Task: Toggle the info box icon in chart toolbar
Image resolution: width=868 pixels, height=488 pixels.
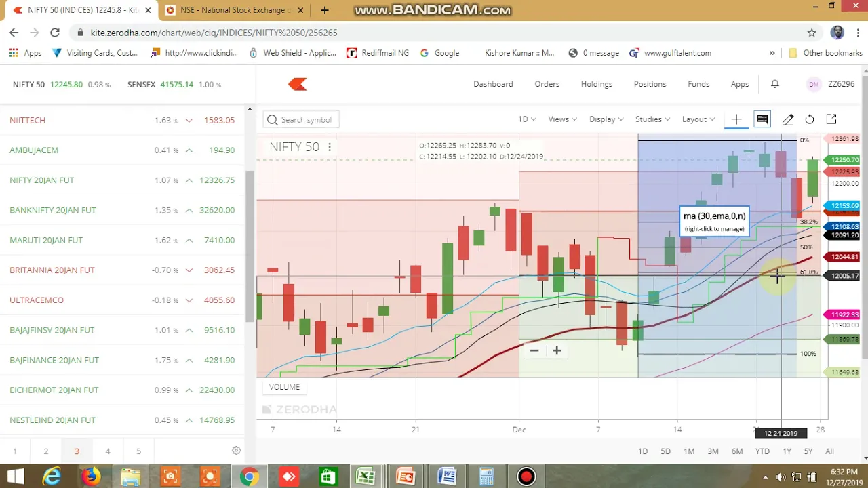Action: (762, 119)
